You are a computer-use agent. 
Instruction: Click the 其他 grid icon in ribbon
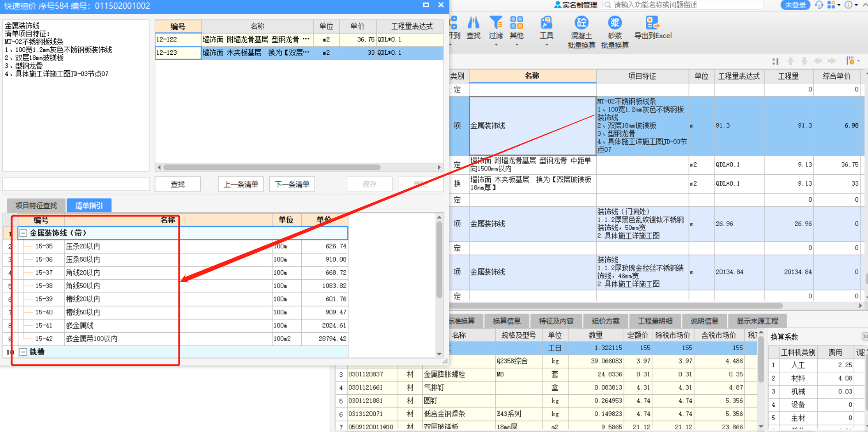point(517,23)
